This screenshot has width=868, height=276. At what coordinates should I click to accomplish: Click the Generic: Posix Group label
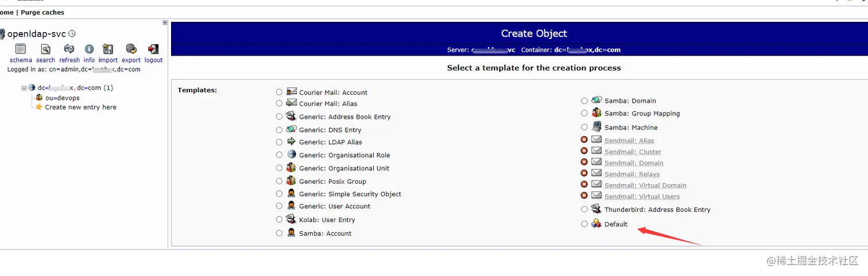coord(332,181)
